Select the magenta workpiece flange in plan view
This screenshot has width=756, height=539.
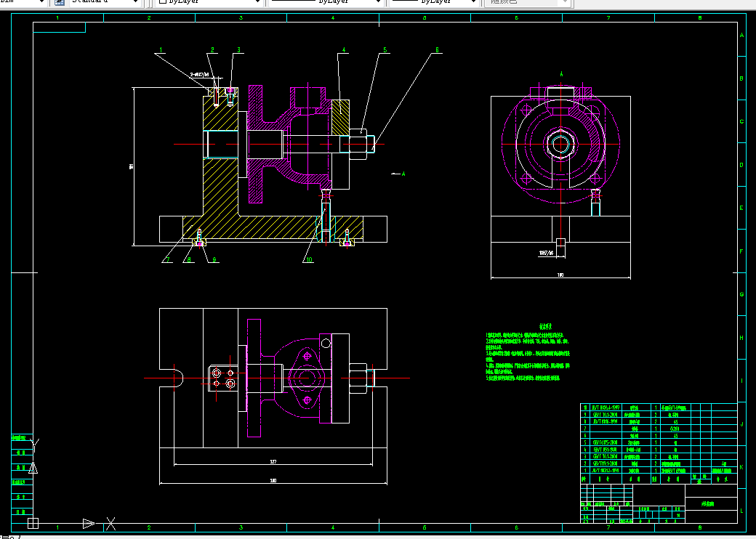pos(254,378)
